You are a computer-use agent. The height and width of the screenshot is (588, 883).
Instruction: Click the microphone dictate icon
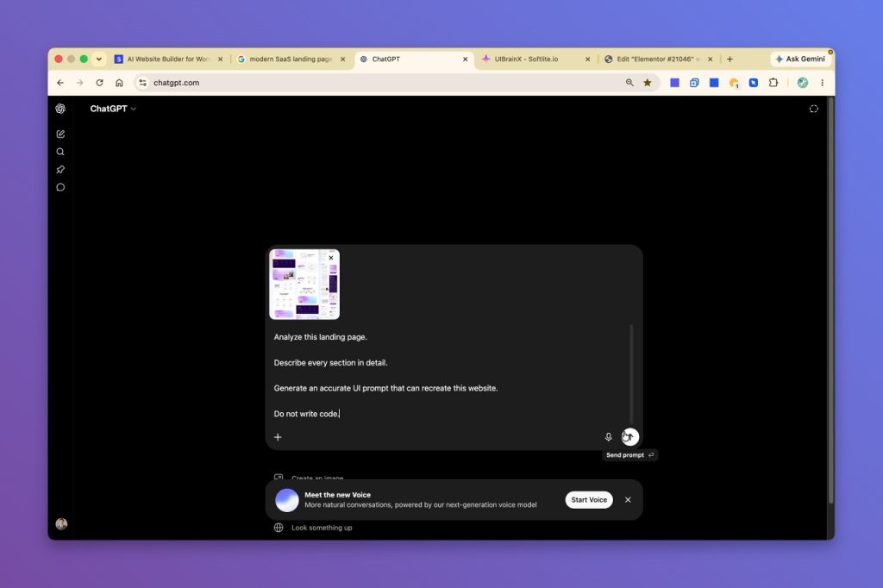click(608, 437)
